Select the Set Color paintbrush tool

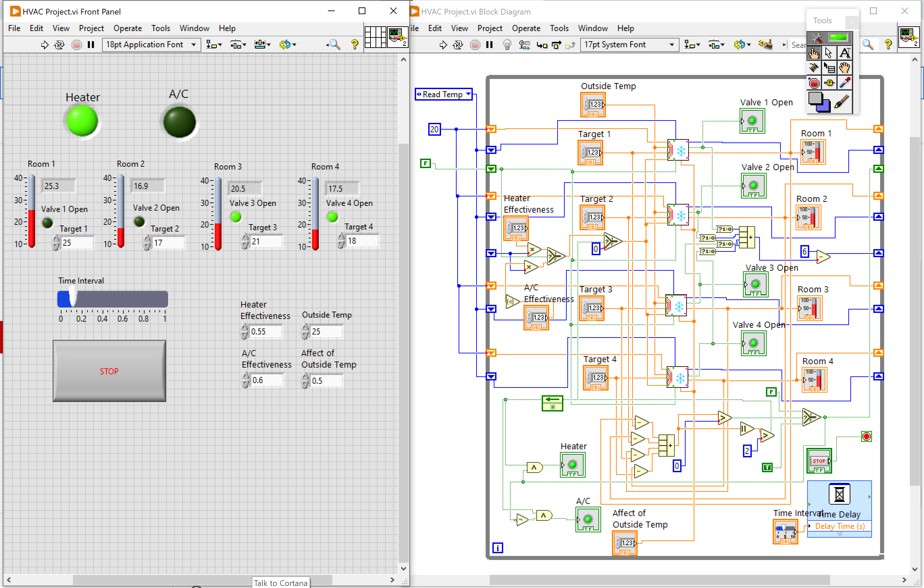[842, 102]
